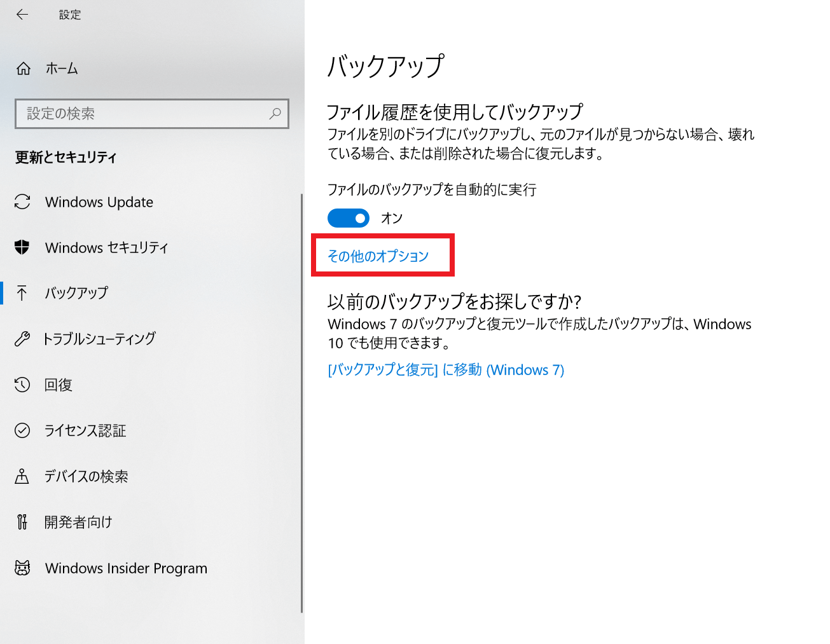
Task: Click the back arrow icon
Action: point(22,15)
